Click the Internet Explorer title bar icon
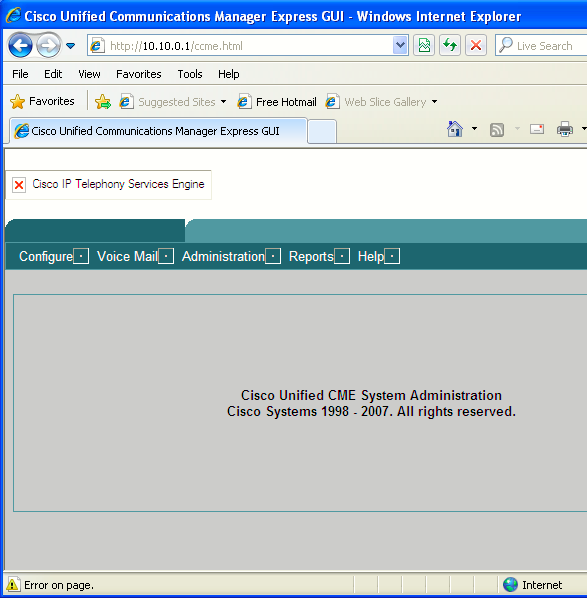 click(x=13, y=15)
